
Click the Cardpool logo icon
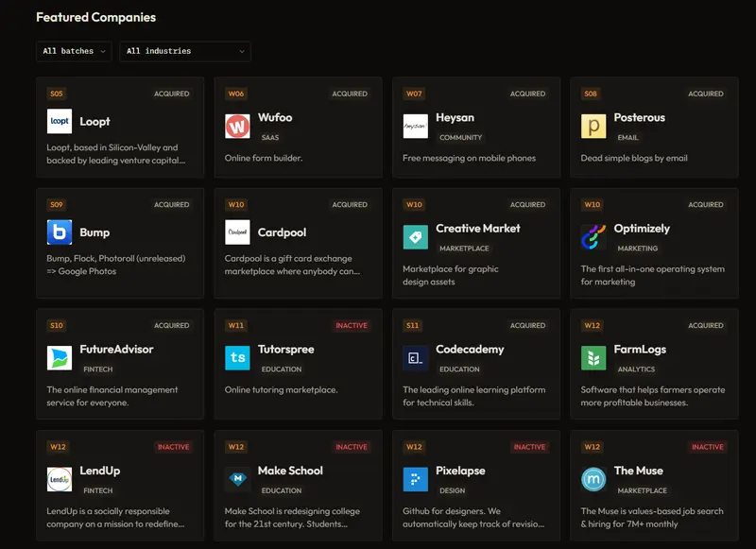(x=237, y=232)
